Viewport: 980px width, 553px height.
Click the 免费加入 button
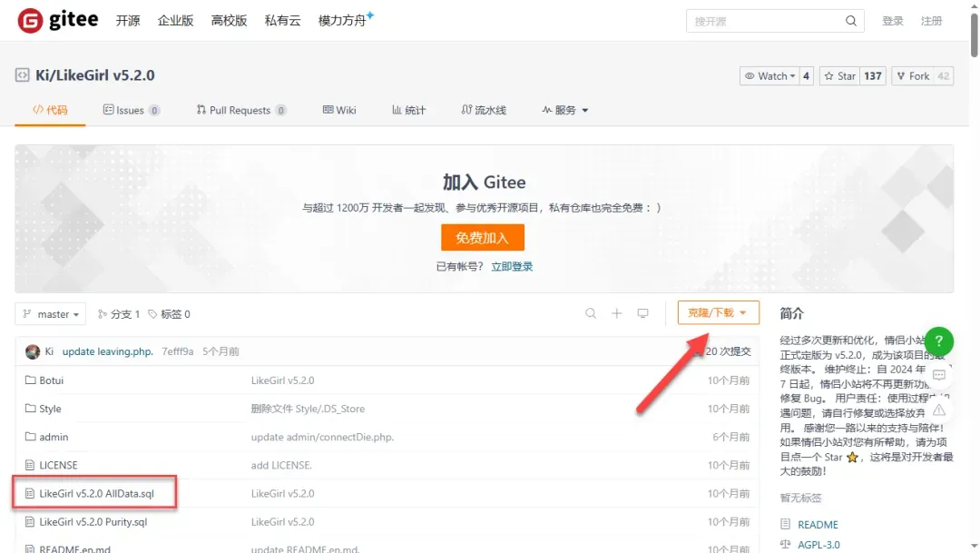[483, 238]
